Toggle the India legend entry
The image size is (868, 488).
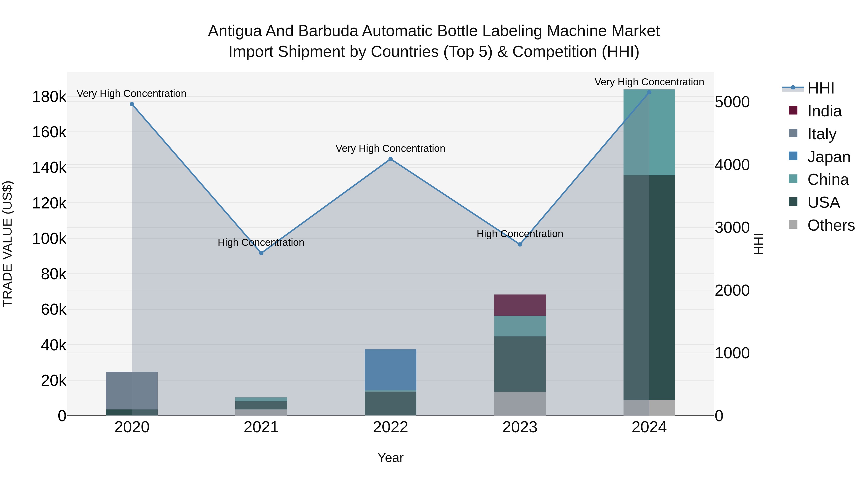[x=815, y=111]
